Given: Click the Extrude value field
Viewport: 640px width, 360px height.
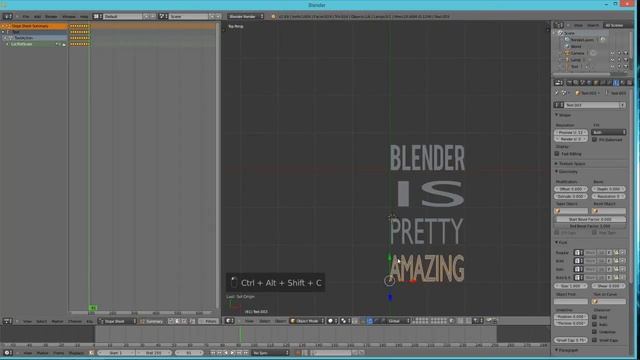Looking at the screenshot, I should tap(571, 196).
